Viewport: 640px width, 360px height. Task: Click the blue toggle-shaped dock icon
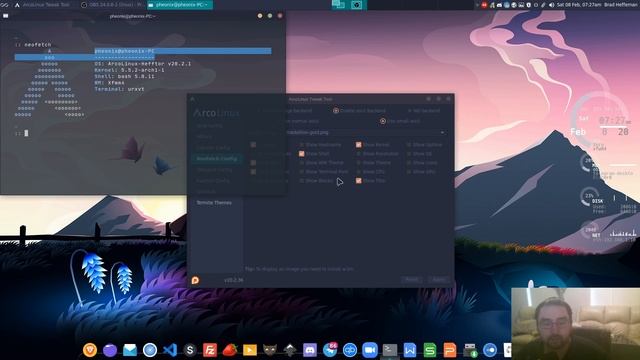click(x=490, y=350)
